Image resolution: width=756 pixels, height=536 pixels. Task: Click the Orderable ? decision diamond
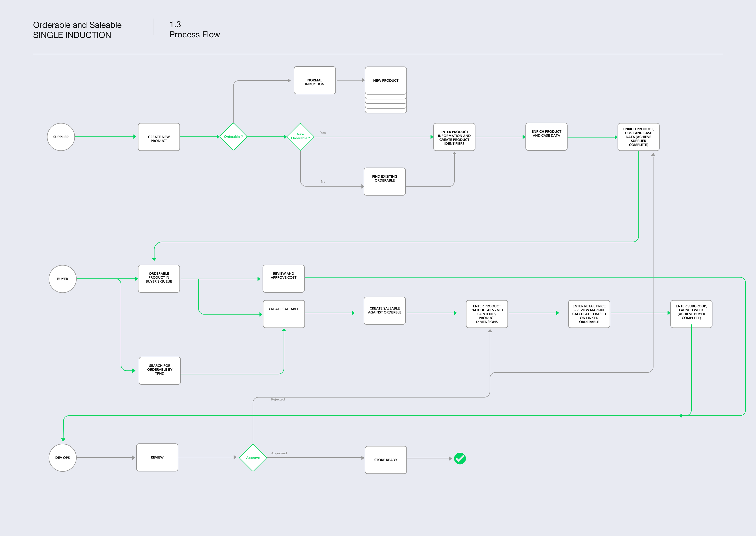(x=233, y=137)
